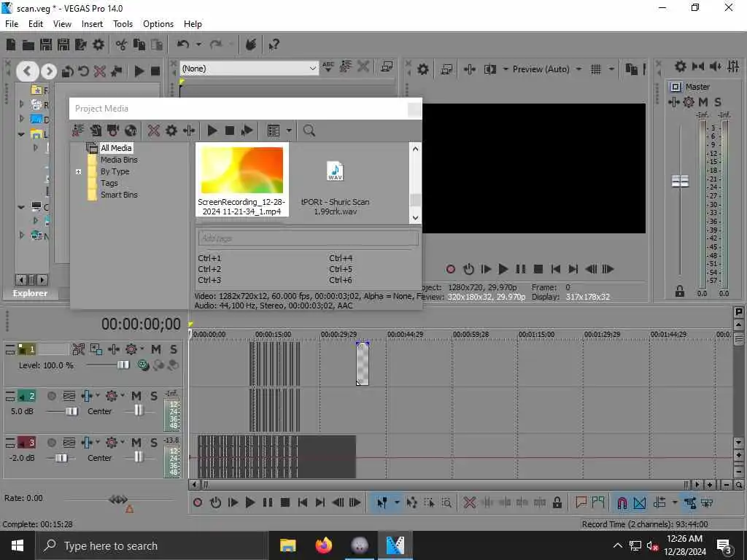Click the Undo arrow icon
Screen dimensions: 747x560
[x=182, y=44]
